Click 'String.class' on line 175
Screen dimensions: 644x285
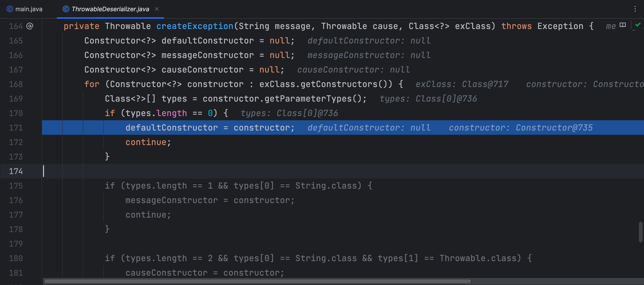(326, 186)
